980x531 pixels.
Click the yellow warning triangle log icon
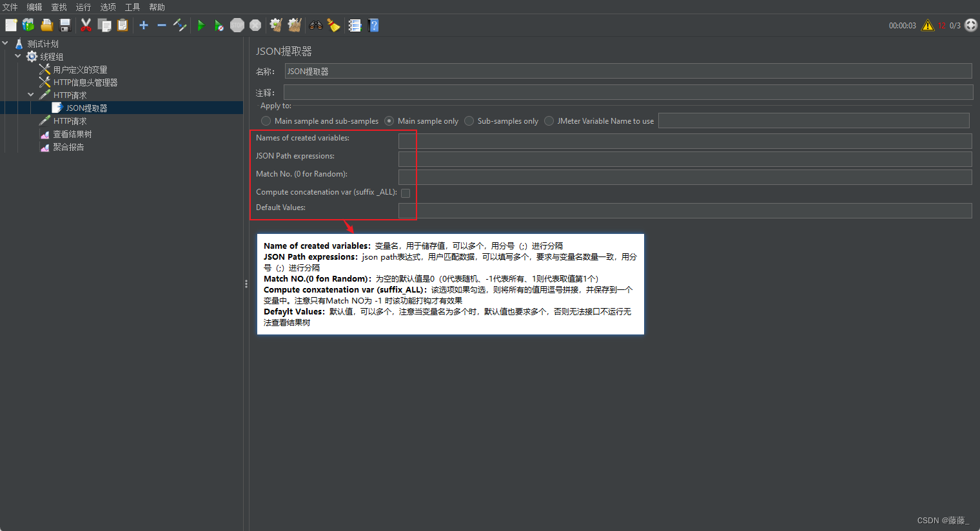coord(928,25)
